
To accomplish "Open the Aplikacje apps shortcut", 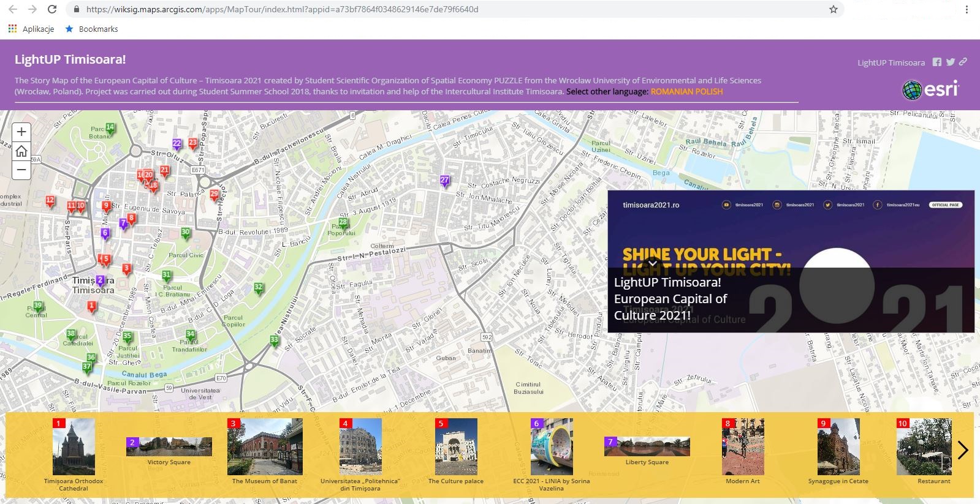I will click(31, 29).
